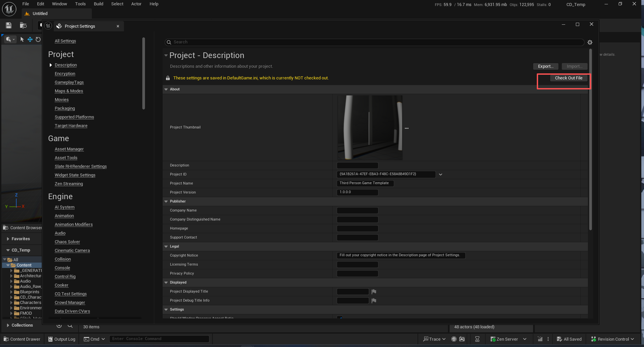644x347 pixels.
Task: Click the Project Name input field
Action: pos(365,183)
